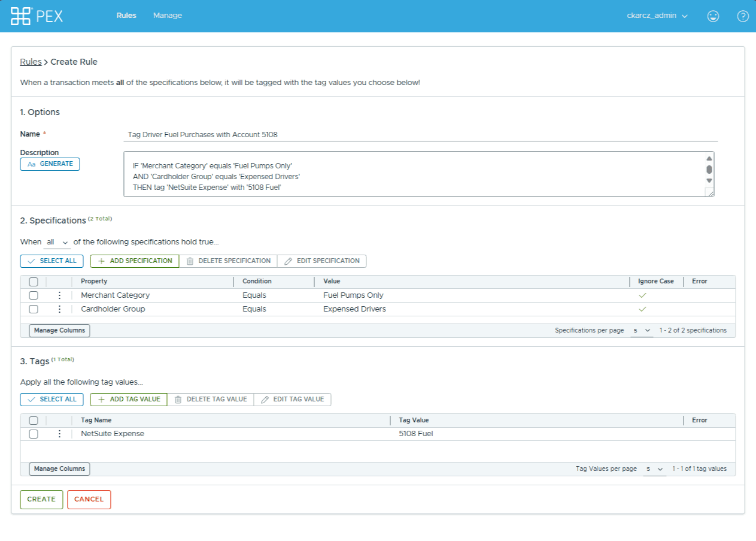Open the smiley feedback icon
756x541 pixels.
712,16
